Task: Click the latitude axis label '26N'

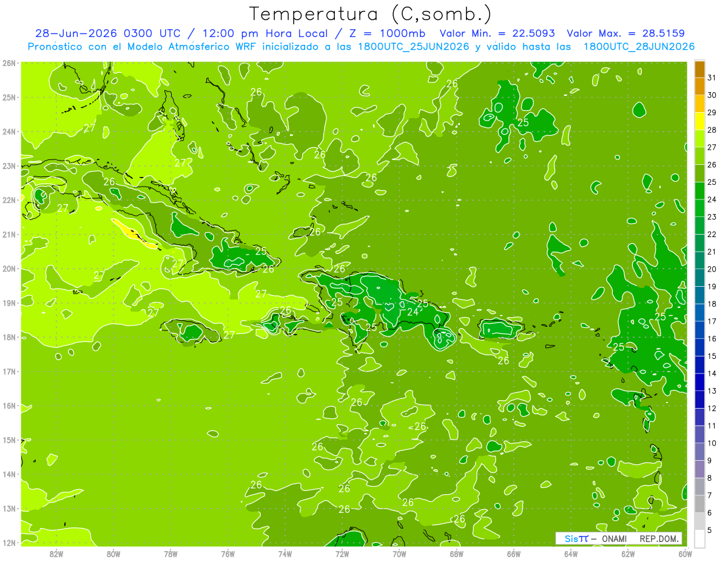Action: click(8, 63)
